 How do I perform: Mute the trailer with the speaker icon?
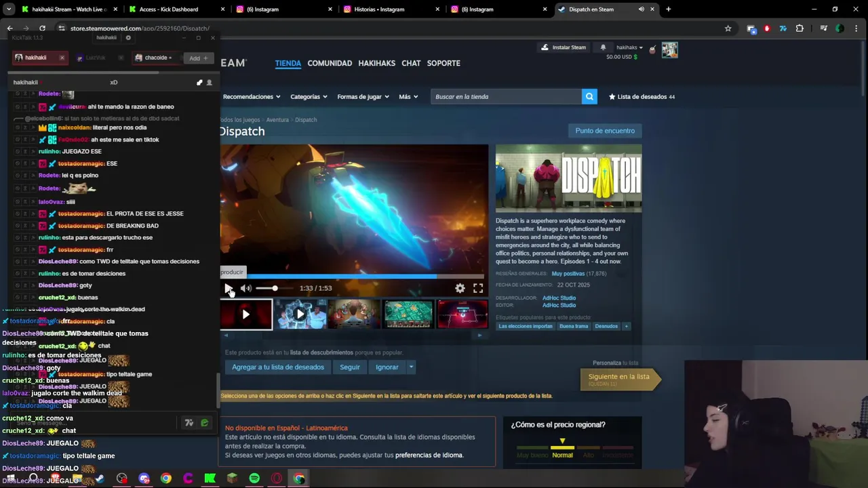point(245,288)
